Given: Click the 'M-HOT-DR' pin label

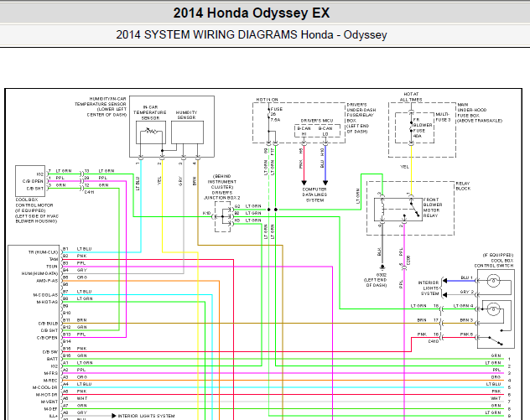Looking at the screenshot, I should tap(47, 395).
